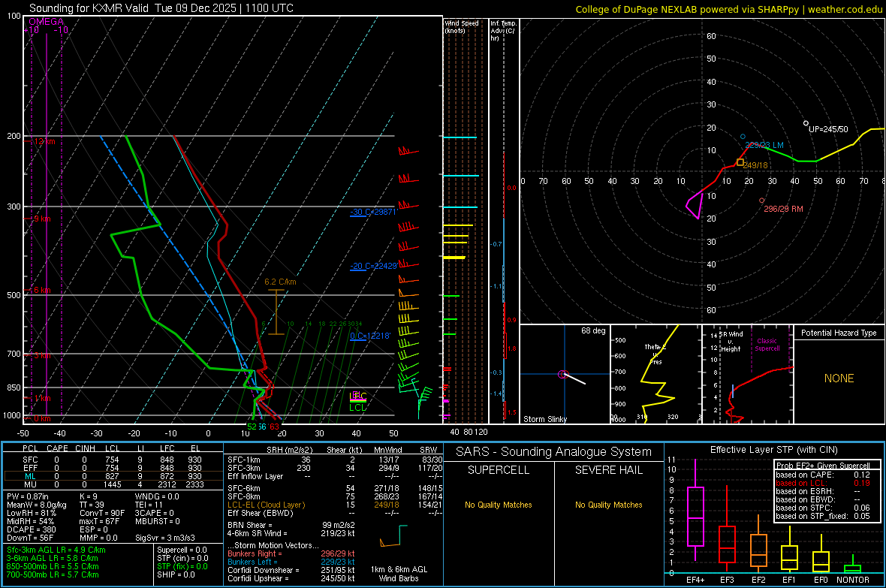
Task: Click the DCAPE = 380 value
Action: [32, 529]
